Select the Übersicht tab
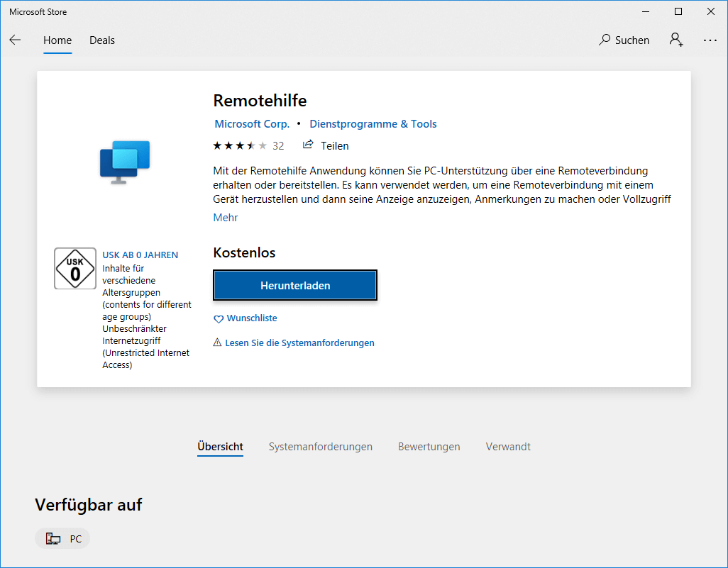 coord(220,447)
